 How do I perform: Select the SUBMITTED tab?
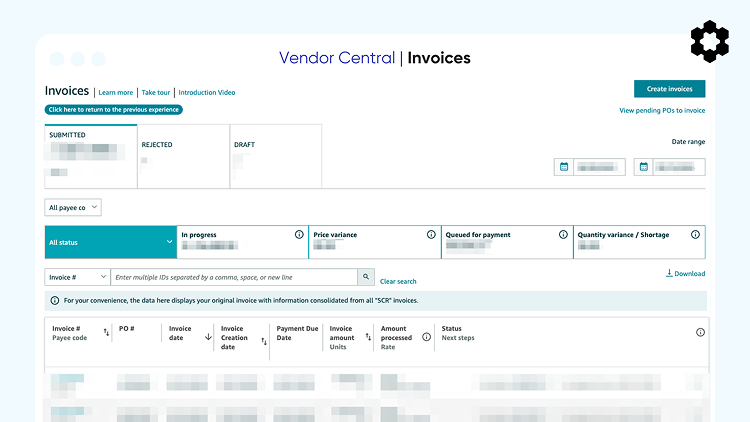[91, 156]
